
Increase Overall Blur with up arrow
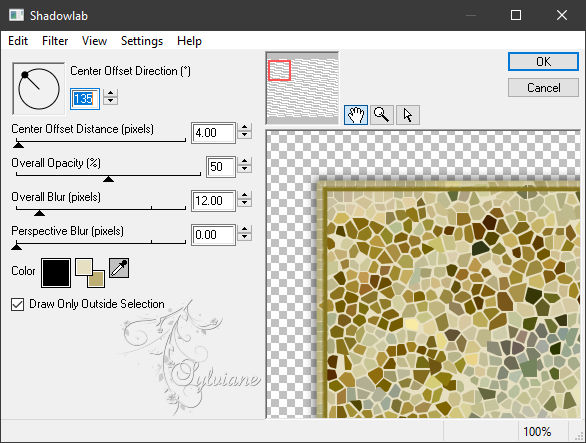coord(244,195)
